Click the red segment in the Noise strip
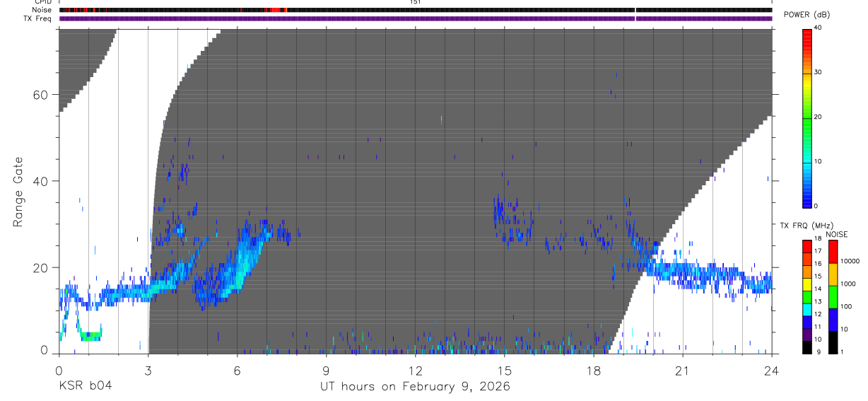This screenshot has height=401, width=868. (275, 10)
